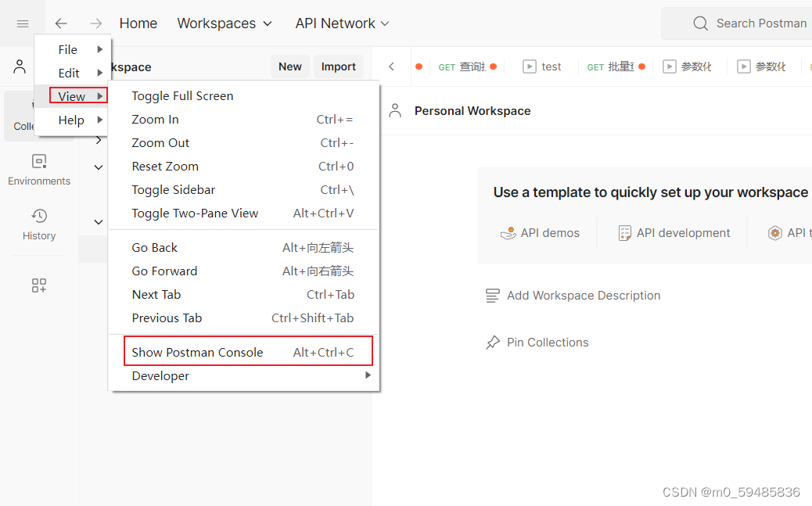This screenshot has height=506, width=812.
Task: Click the Pin Collections pin icon
Action: [x=493, y=343]
